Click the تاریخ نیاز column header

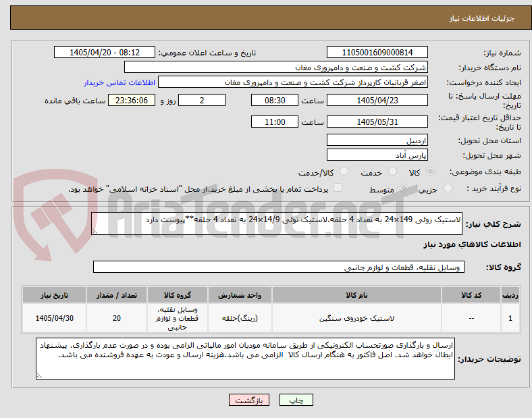point(54,295)
